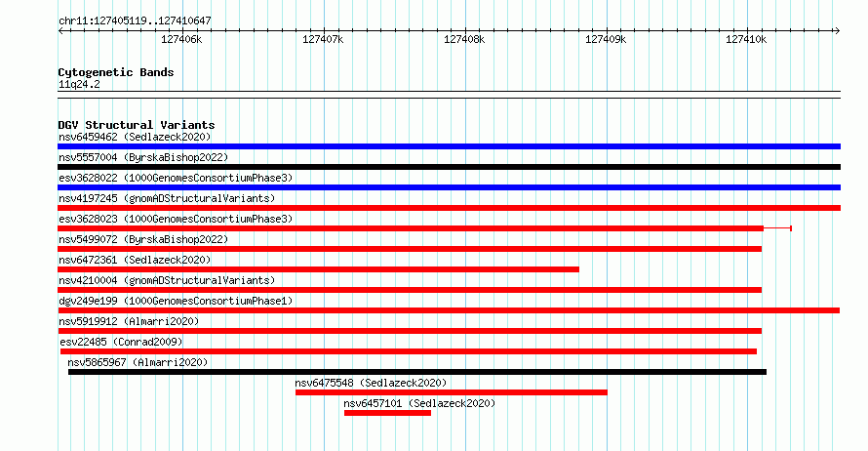Click the nsv6459462 (Sedlazeck2020) label

(x=135, y=137)
